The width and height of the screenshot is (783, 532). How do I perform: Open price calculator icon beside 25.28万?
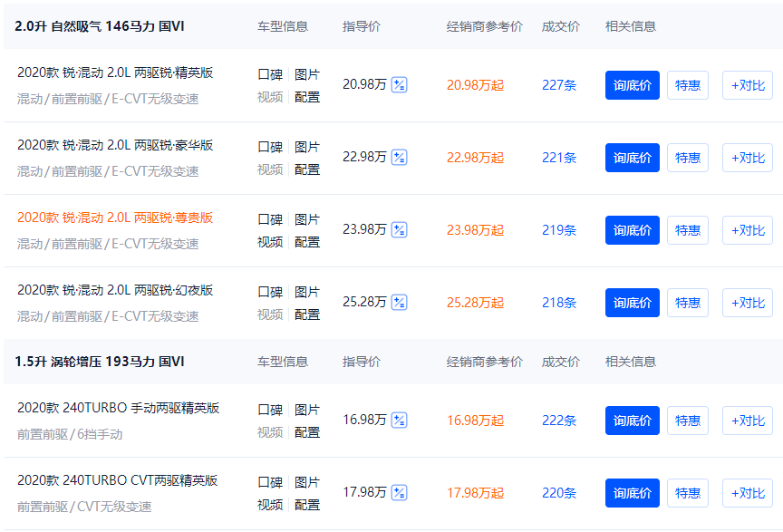point(399,302)
